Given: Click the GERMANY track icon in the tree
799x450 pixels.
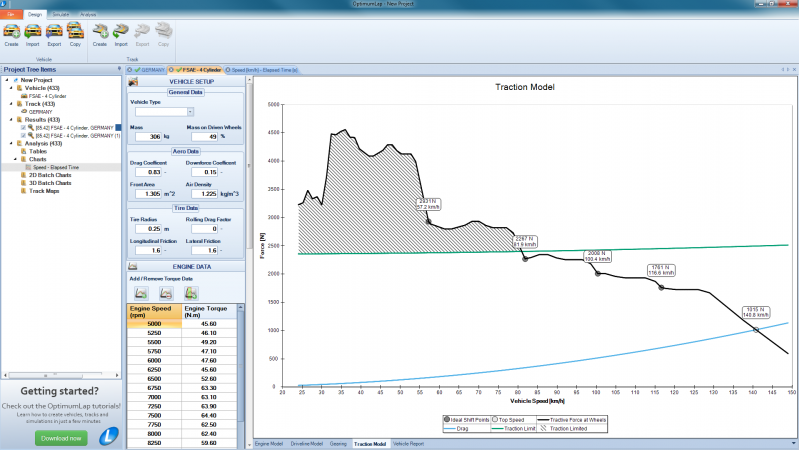Looking at the screenshot, I should click(24, 111).
